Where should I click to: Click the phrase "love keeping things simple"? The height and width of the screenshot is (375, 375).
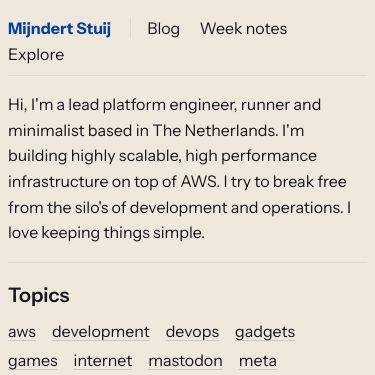click(105, 233)
